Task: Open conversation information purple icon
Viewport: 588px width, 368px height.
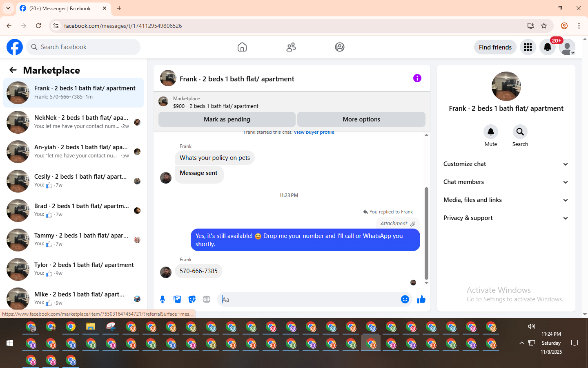Action: click(417, 78)
